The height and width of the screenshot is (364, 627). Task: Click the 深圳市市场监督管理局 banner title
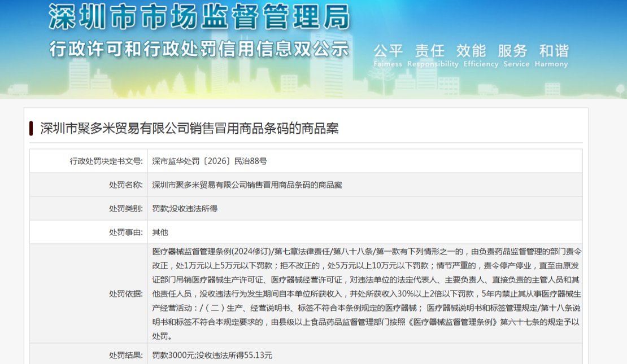[199, 17]
